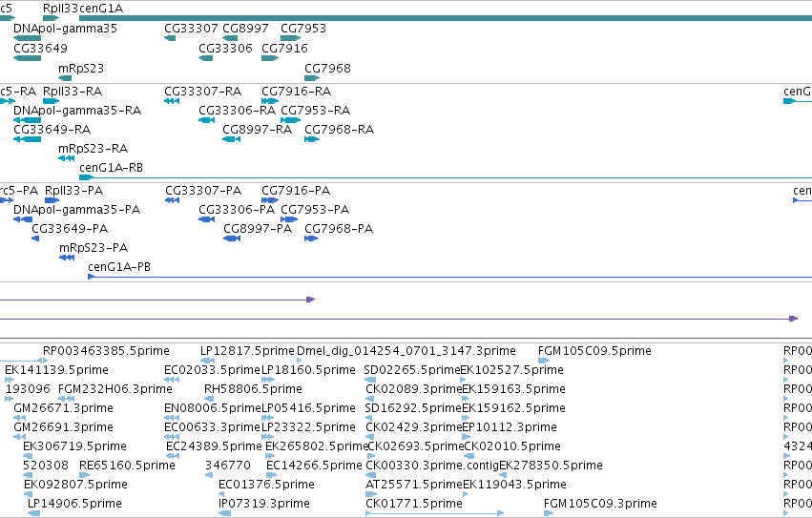Select protein CG33649-PA
Image resolution: width=812 pixels, height=518 pixels.
(x=35, y=238)
